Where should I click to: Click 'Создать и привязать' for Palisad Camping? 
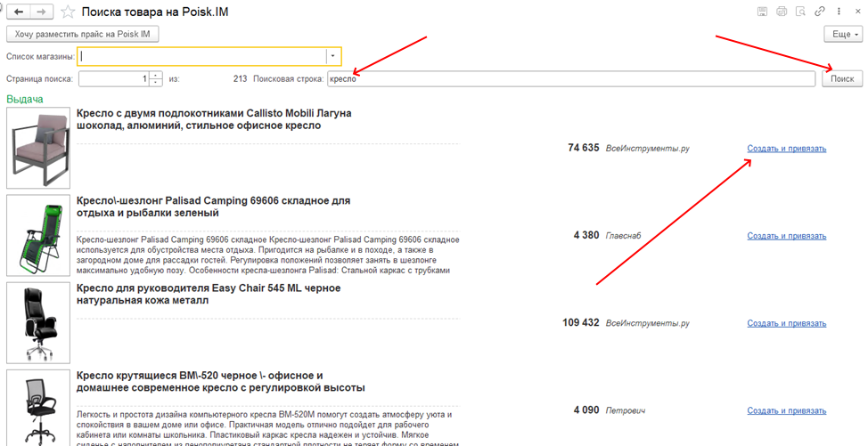786,236
